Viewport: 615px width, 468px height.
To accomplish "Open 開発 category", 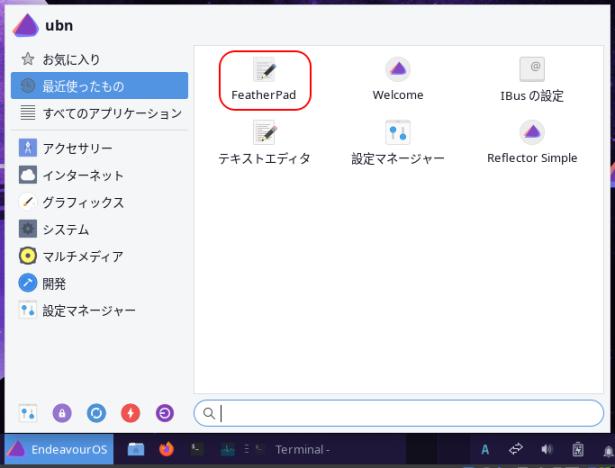I will click(99, 283).
